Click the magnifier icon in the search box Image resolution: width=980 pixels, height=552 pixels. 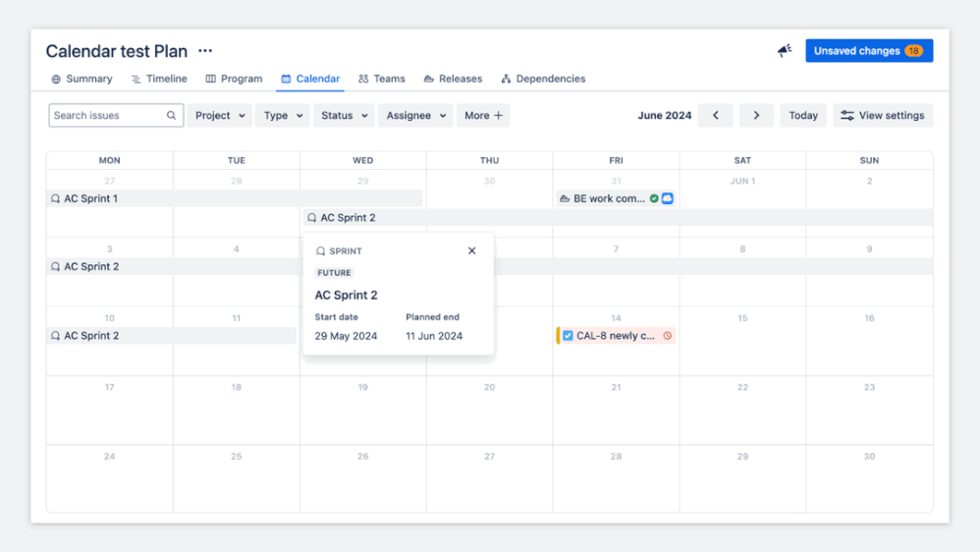click(x=171, y=116)
